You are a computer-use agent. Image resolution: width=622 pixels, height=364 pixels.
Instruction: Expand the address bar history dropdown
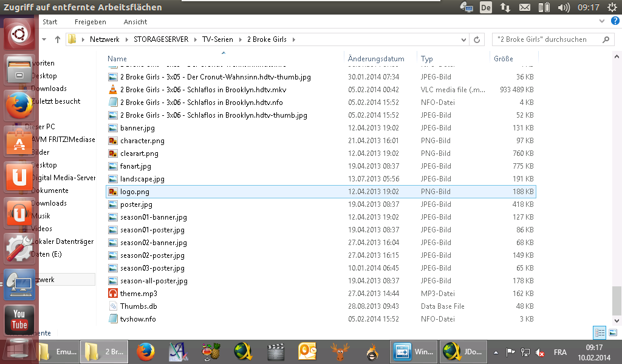[463, 39]
